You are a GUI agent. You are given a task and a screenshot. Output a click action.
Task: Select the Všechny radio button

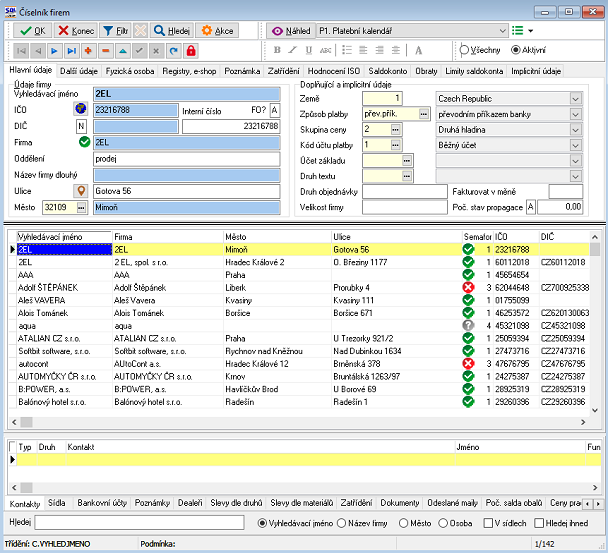tap(466, 50)
